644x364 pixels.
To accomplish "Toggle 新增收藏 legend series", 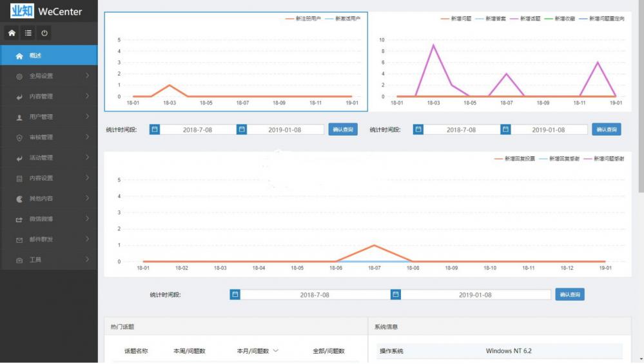I will (x=560, y=19).
